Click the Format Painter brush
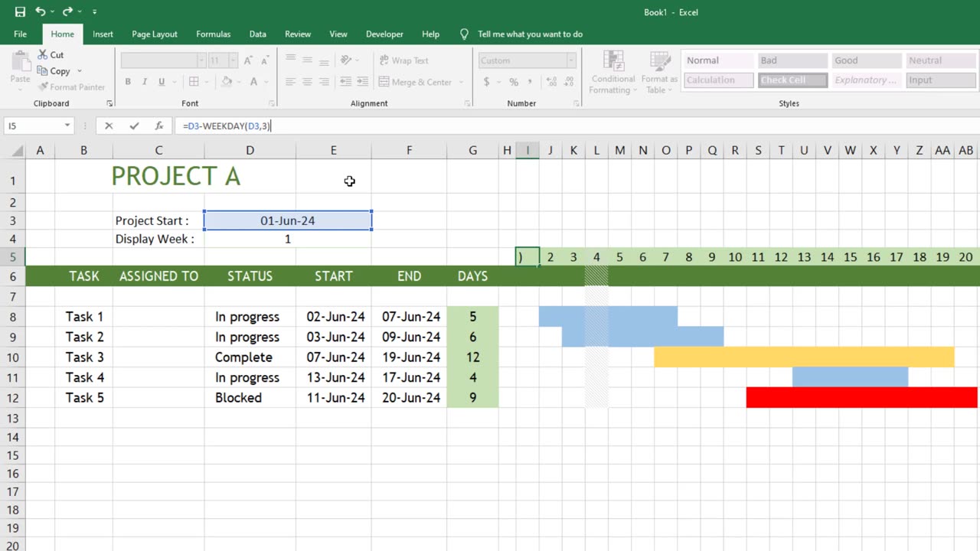The height and width of the screenshot is (551, 980). point(43,87)
